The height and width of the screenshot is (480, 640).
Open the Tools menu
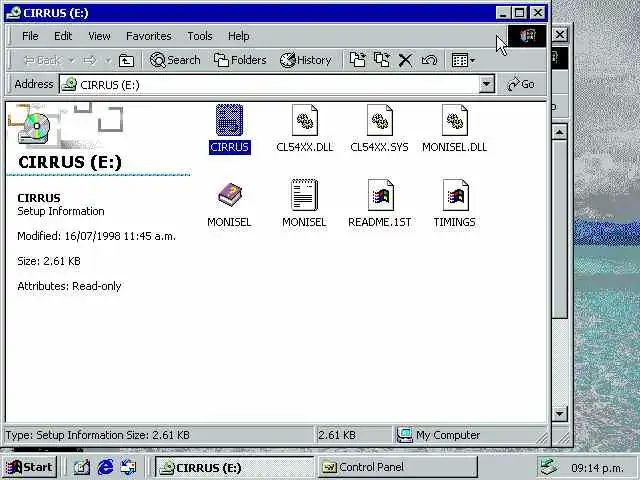coord(200,36)
